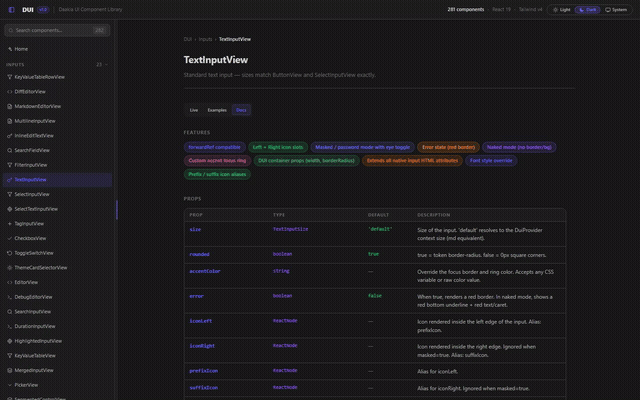This screenshot has height=400, width=640.
Task: Click the InlineEditTextView icon
Action: click(10, 136)
